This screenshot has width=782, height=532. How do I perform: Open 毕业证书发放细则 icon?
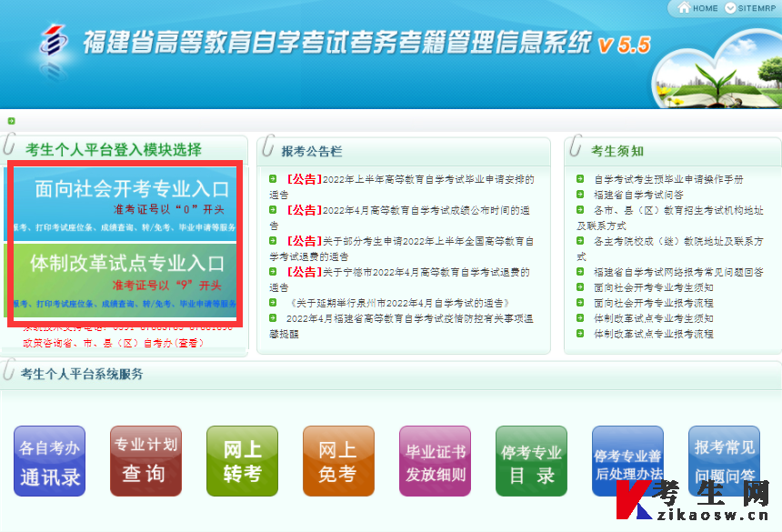click(435, 461)
